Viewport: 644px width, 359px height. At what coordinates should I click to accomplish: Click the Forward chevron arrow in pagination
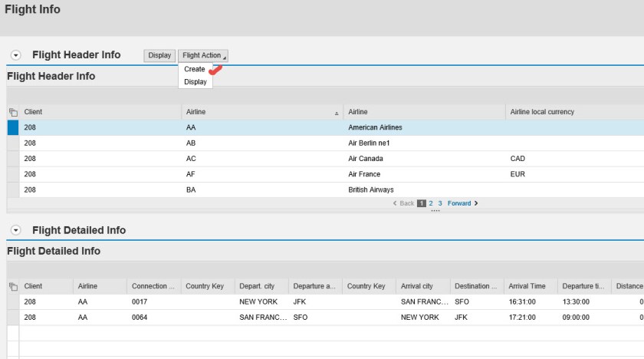click(476, 203)
